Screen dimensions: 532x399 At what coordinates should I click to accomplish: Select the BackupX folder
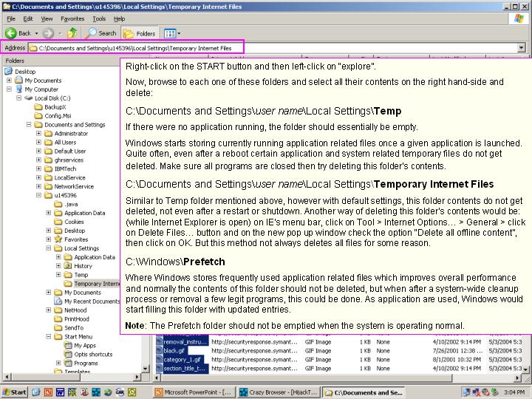point(55,107)
